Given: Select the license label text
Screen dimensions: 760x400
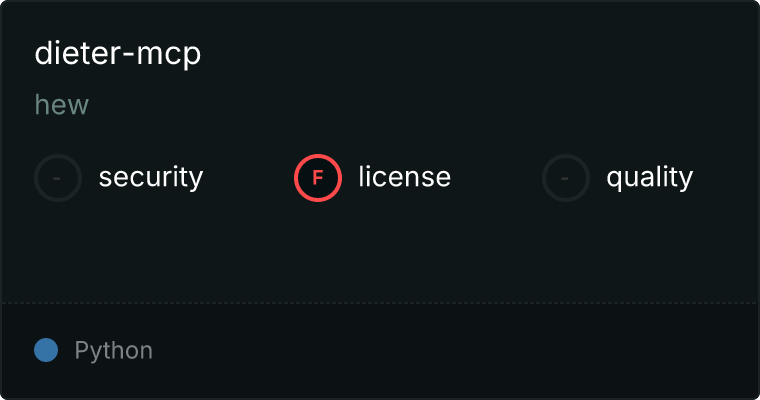Looking at the screenshot, I should [405, 176].
